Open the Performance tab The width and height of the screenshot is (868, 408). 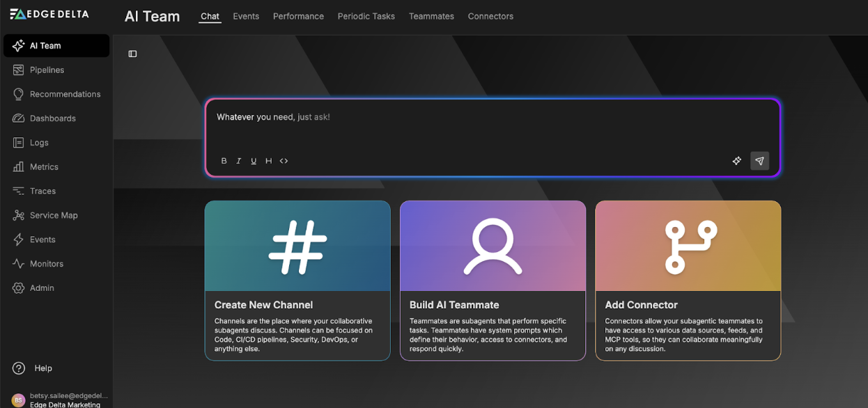point(298,16)
